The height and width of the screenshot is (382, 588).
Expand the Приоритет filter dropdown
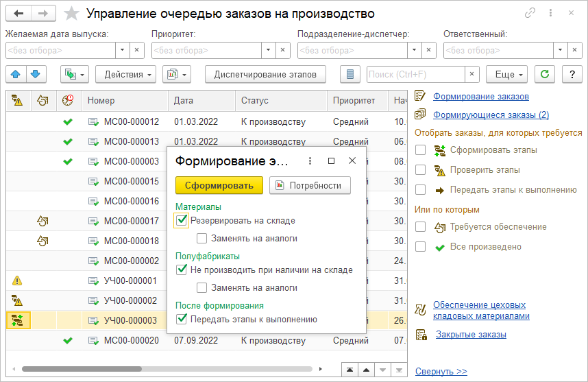[268, 50]
